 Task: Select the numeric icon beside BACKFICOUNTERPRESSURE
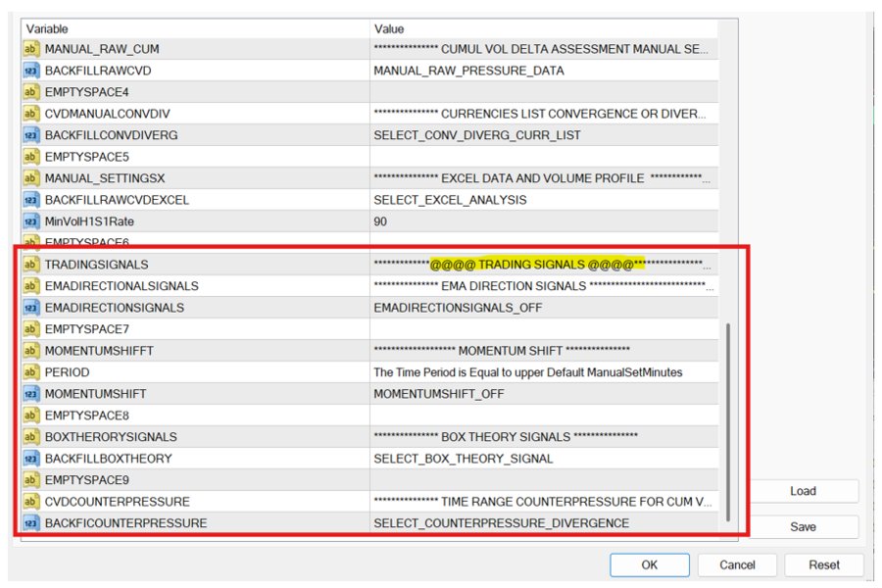tap(30, 523)
